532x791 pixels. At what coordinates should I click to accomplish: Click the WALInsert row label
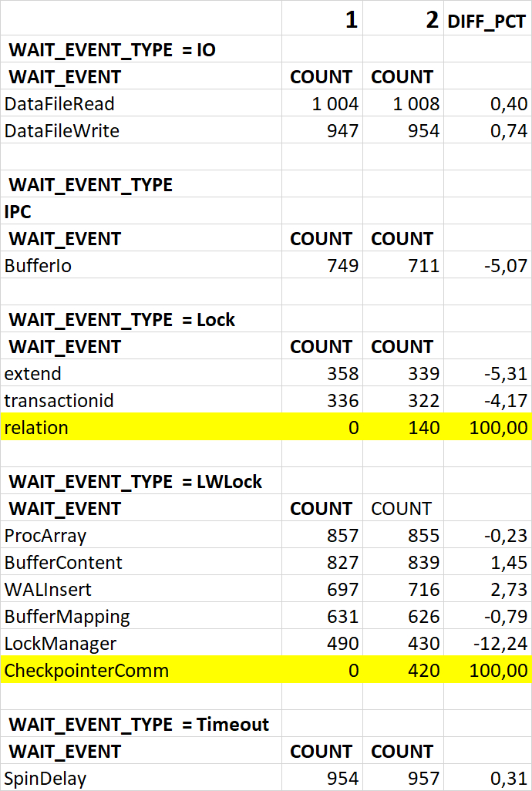point(48,590)
